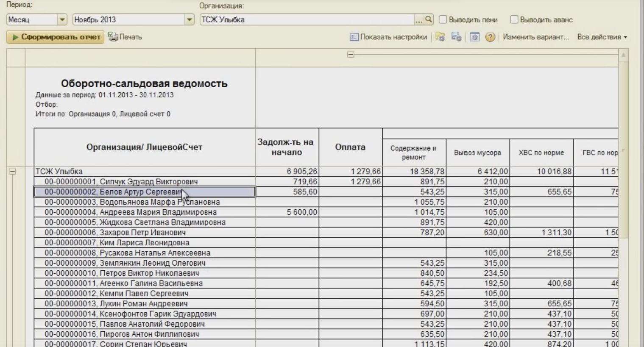This screenshot has height=347, width=644.
Task: Select row 00-000000001, Сипчук Эдуард Викторович
Action: (145, 181)
